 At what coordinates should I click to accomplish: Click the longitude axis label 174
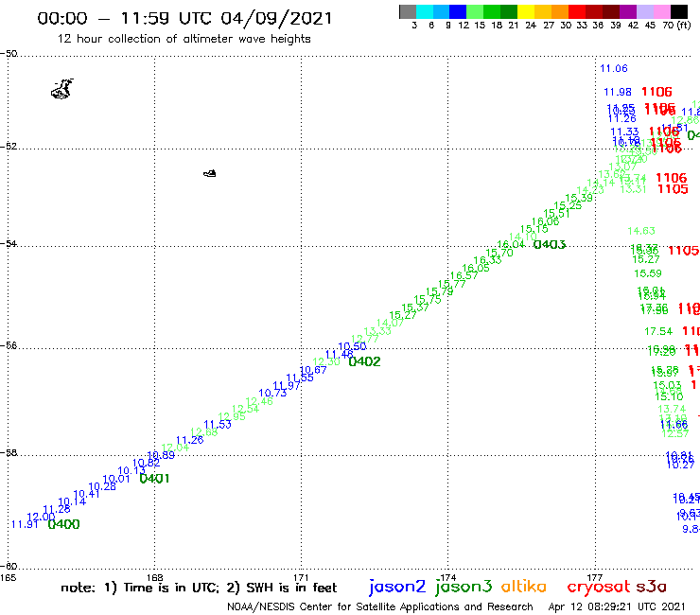(x=447, y=577)
